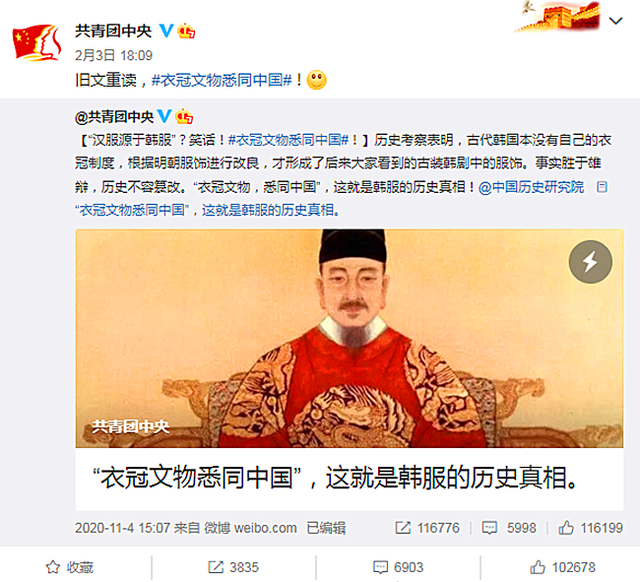Like the original post with 116199 likes
The width and height of the screenshot is (640, 582).
[x=591, y=528]
